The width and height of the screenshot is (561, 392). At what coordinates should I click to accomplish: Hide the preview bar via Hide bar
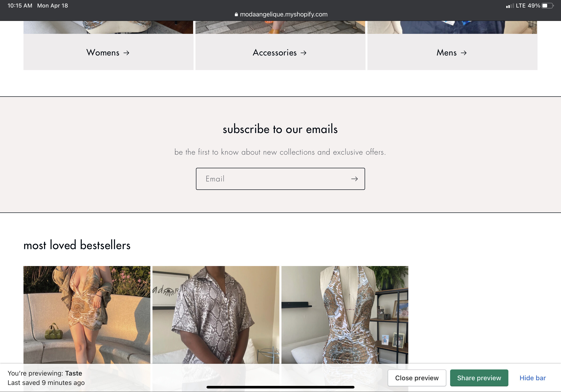coord(533,378)
